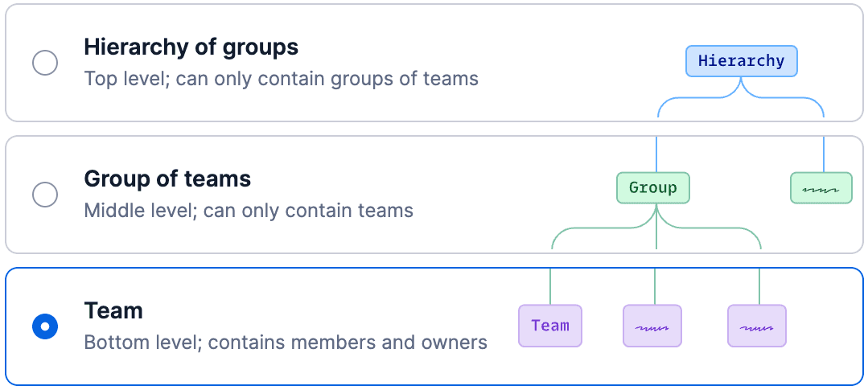Click the blue line above the green placeholder node

(824, 153)
